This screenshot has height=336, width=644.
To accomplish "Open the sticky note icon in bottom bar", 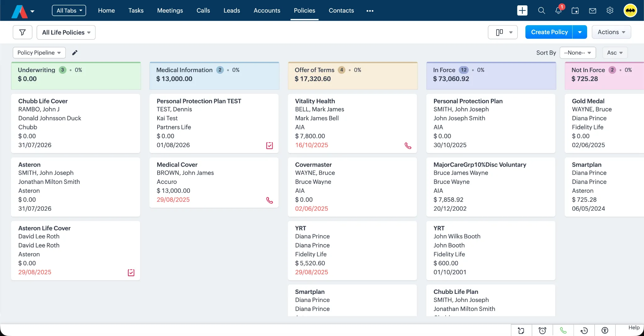I will coord(521,330).
